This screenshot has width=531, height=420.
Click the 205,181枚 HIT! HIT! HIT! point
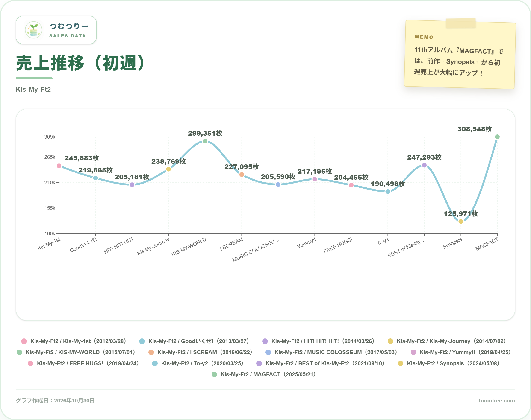point(132,185)
